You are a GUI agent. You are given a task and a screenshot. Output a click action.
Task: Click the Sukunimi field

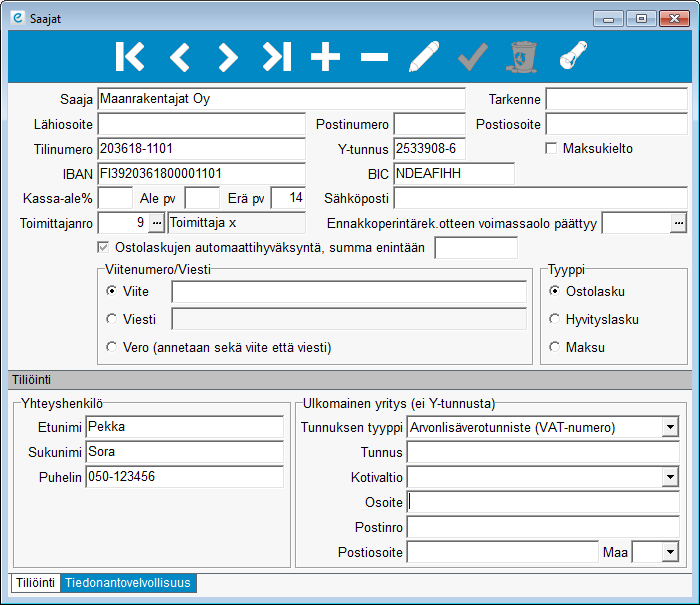tap(185, 452)
